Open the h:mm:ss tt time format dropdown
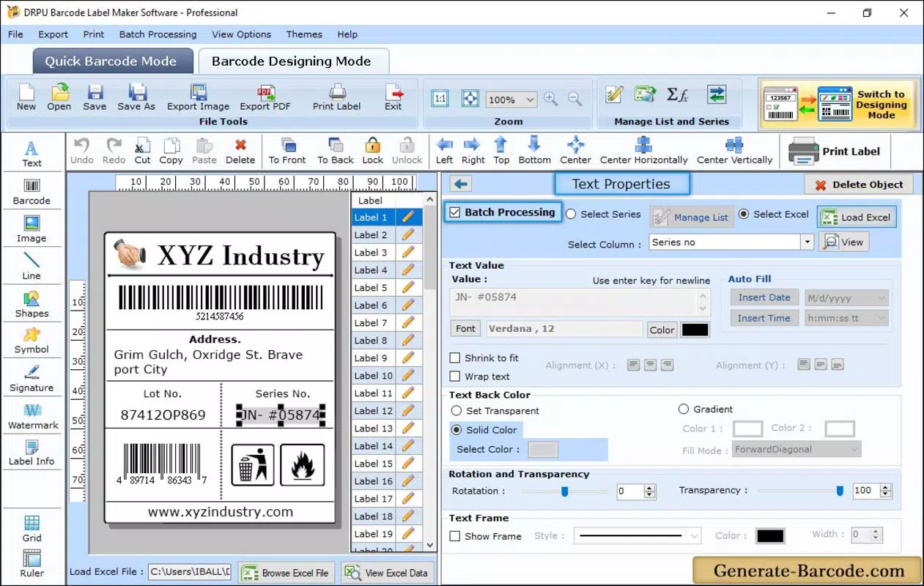 click(x=882, y=319)
